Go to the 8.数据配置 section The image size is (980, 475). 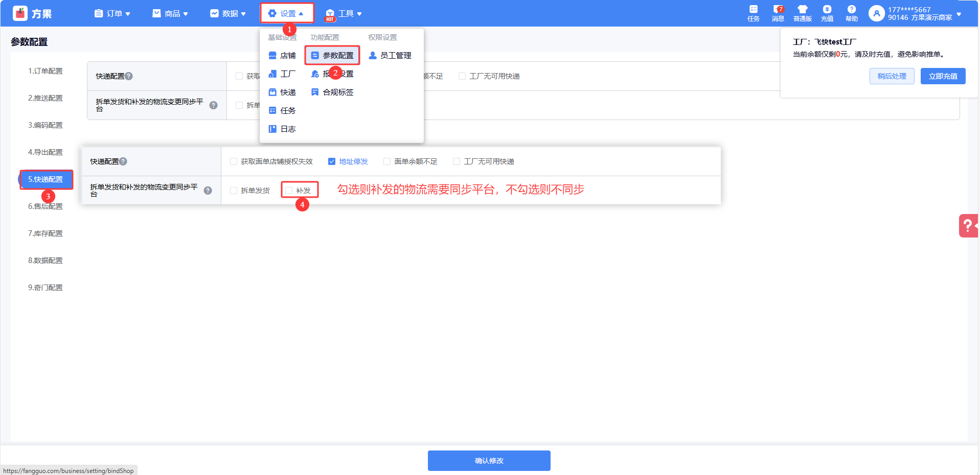[x=45, y=260]
